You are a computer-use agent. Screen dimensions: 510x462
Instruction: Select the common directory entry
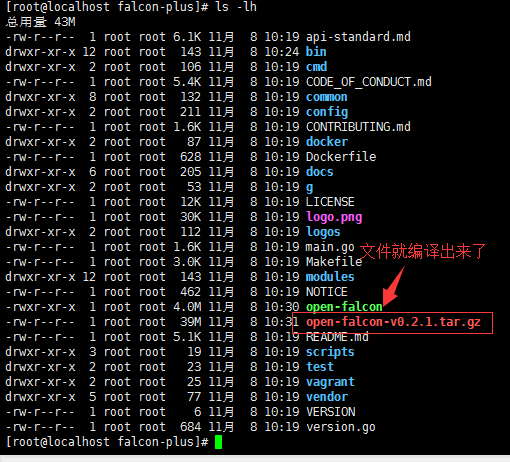click(x=327, y=97)
